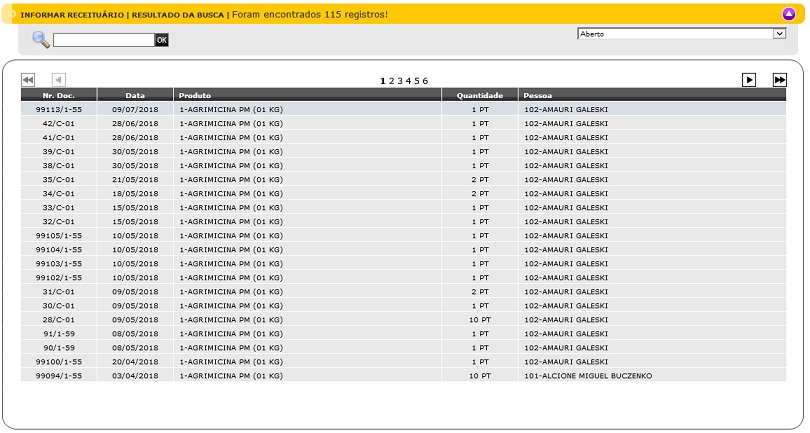Screen dimensions: 810x433
Task: Sort by Quantidade column header
Action: [x=479, y=95]
